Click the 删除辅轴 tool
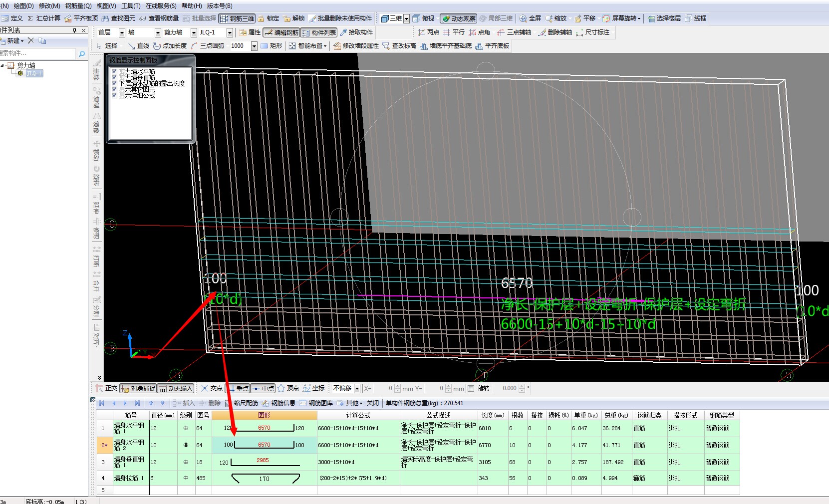This screenshot has width=829, height=504. 555,32
